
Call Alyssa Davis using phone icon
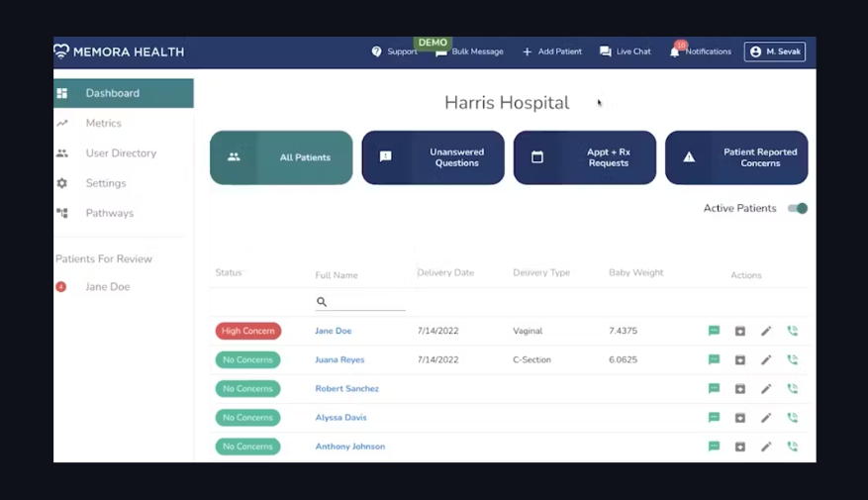pyautogui.click(x=793, y=417)
